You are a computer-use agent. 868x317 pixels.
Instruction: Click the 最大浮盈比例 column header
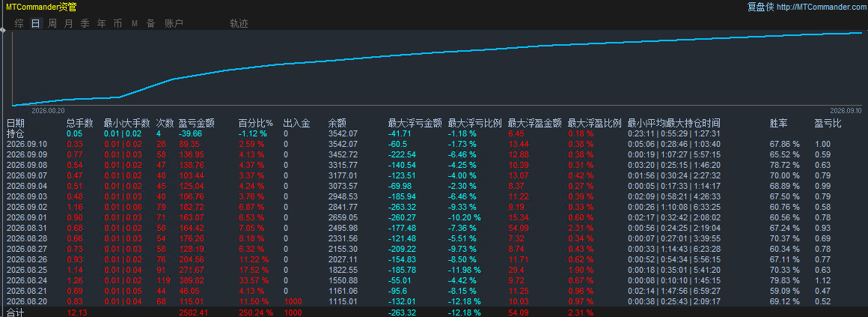point(595,123)
